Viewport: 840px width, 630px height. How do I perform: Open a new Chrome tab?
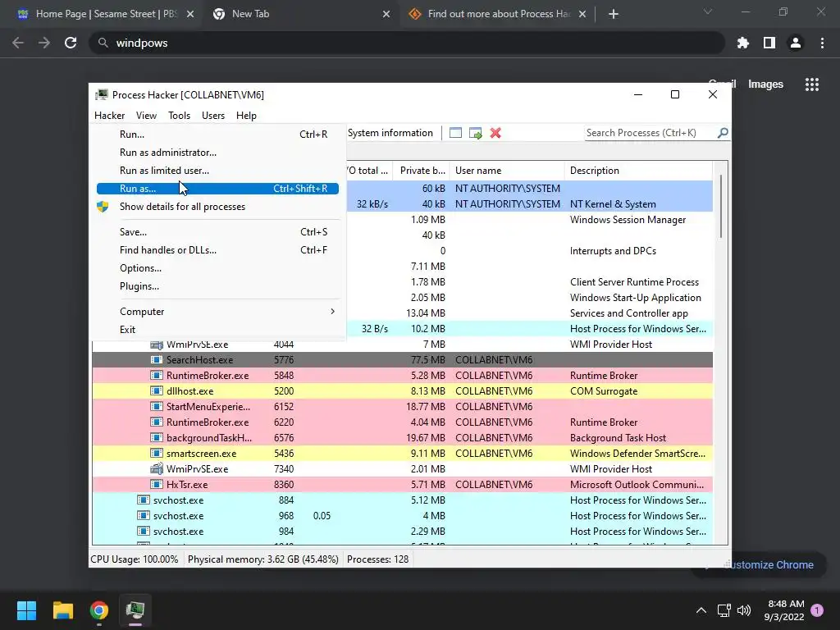pos(614,14)
